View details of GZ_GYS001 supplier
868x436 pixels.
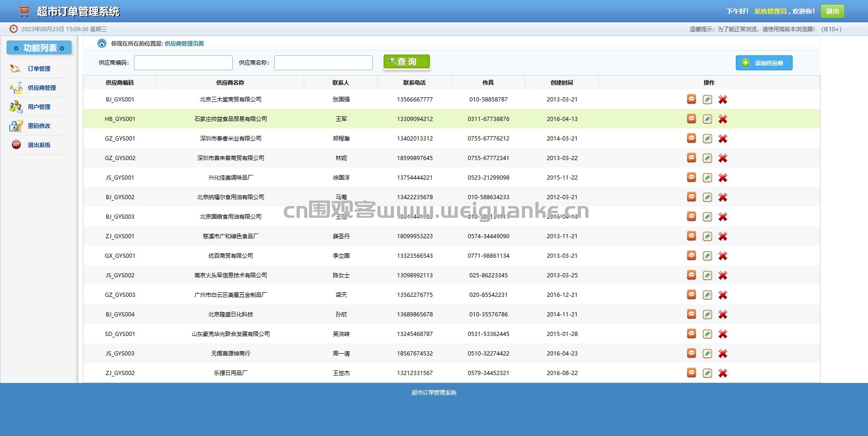(692, 138)
